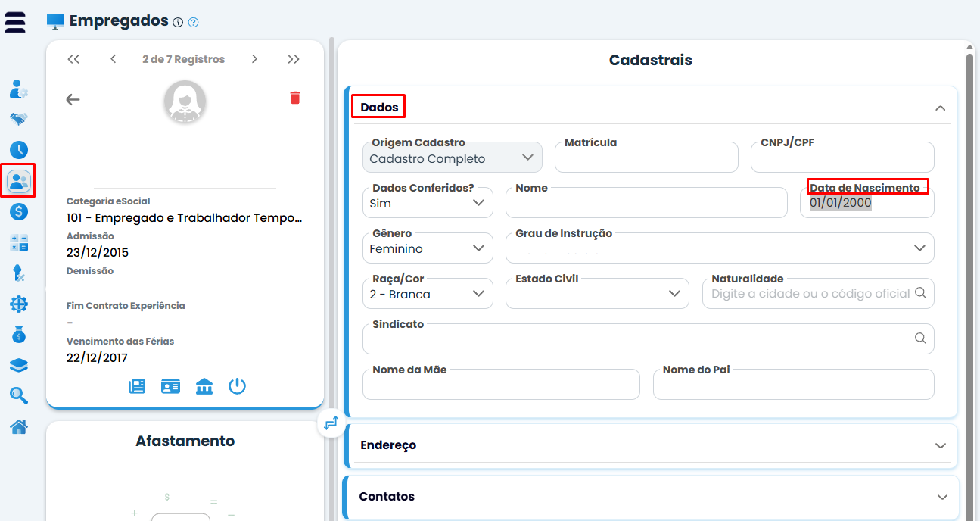Select the employees people sidebar icon
This screenshot has height=521, width=980.
pos(19,181)
